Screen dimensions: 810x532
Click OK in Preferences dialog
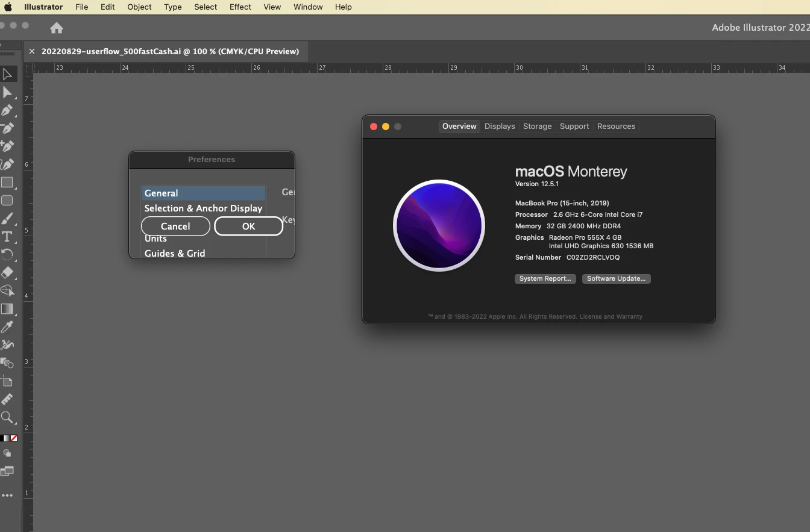pyautogui.click(x=248, y=226)
